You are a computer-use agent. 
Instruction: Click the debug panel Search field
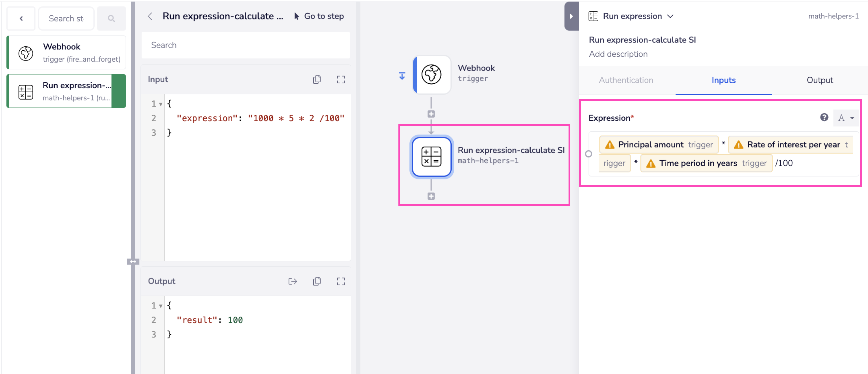pyautogui.click(x=245, y=45)
